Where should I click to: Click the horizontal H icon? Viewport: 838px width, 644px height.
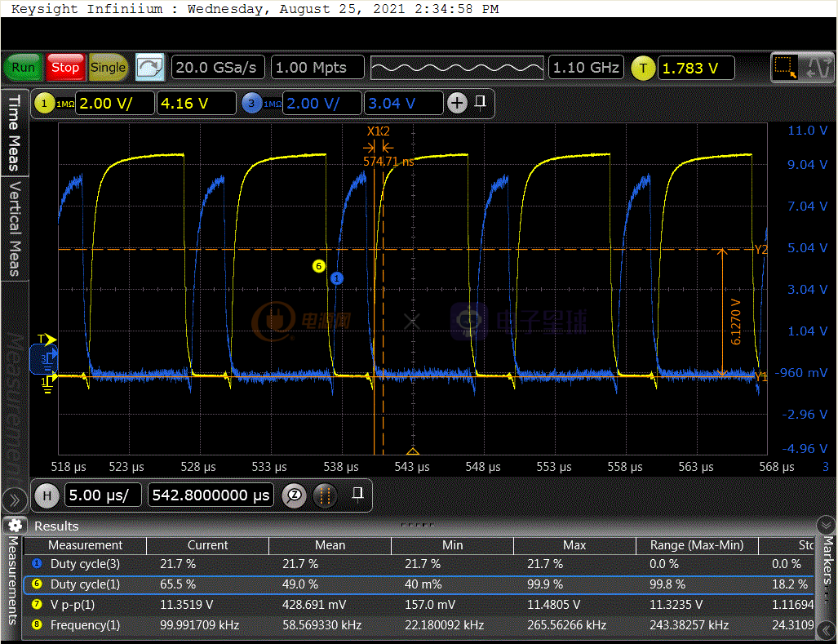pos(47,495)
